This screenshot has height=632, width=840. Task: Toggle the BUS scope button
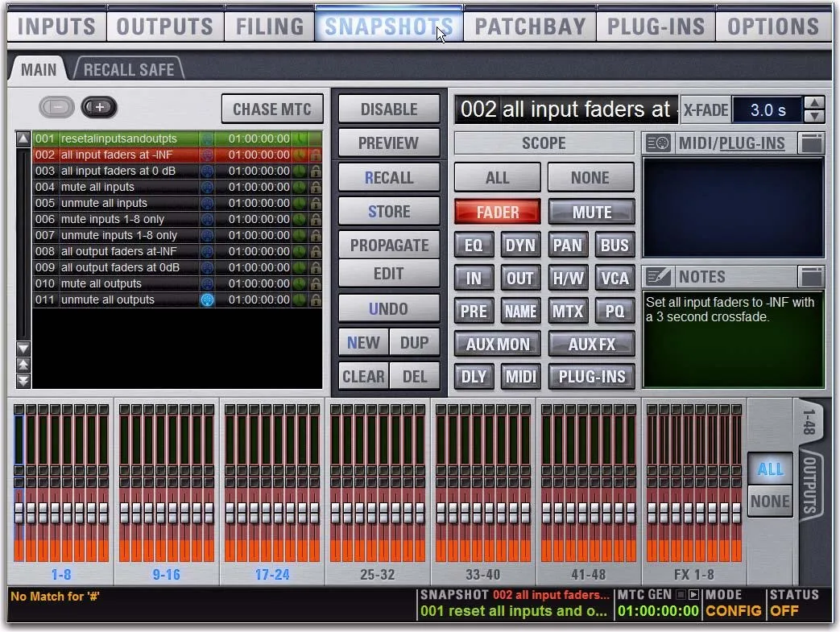[614, 246]
